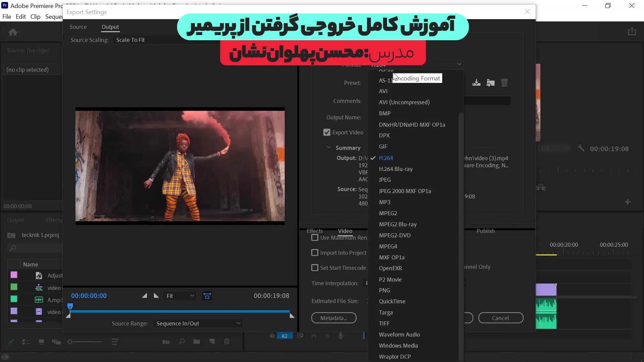Click the Quick Export share icon
This screenshot has height=362, width=644.
click(632, 32)
